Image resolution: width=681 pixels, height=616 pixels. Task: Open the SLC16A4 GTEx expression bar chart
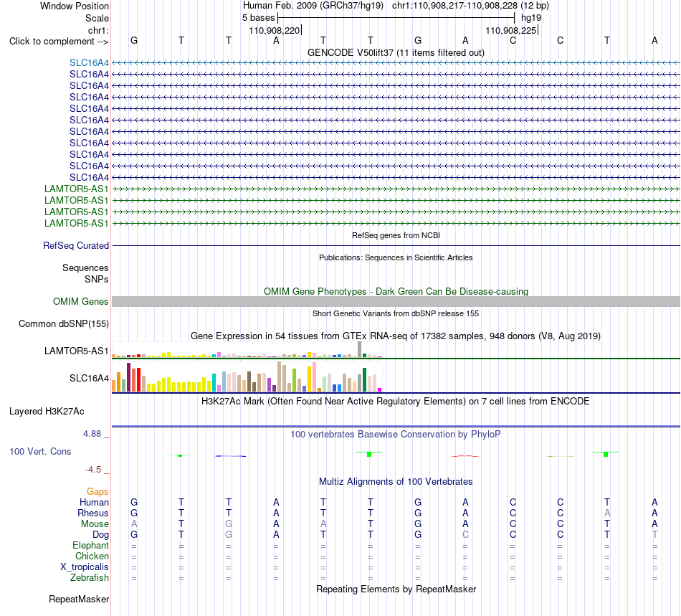pyautogui.click(x=247, y=377)
